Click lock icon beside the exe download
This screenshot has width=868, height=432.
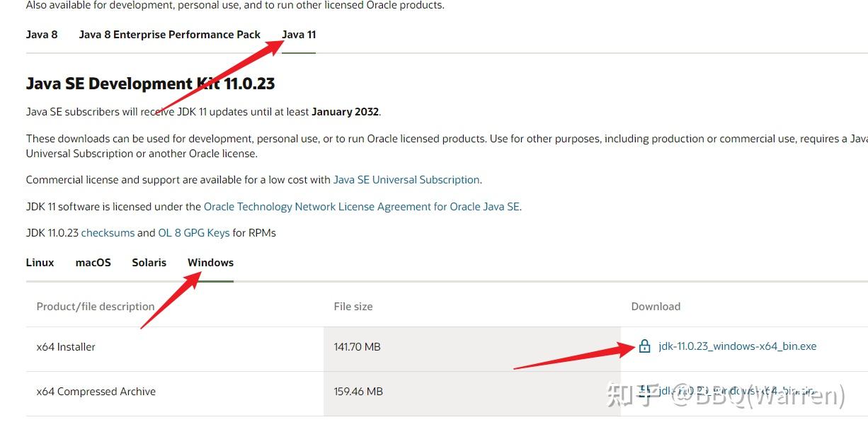(x=644, y=346)
